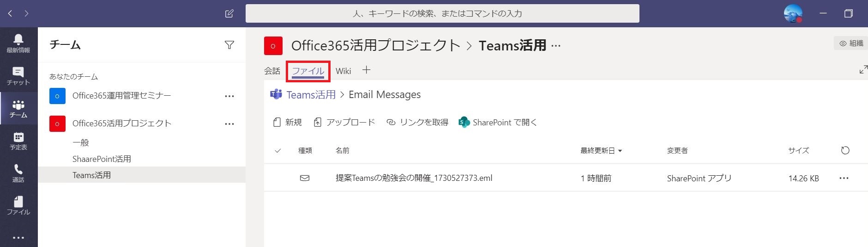868x247 pixels.
Task: Open 提案Teamsの勉強会の開催_1730527373.eml file
Action: (414, 178)
